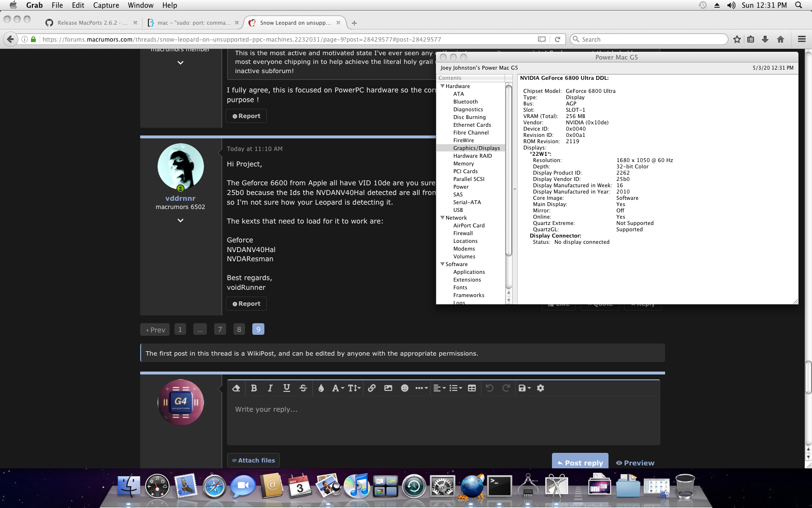Open a new browser tab with plus button
The width and height of the screenshot is (812, 508).
[354, 23]
